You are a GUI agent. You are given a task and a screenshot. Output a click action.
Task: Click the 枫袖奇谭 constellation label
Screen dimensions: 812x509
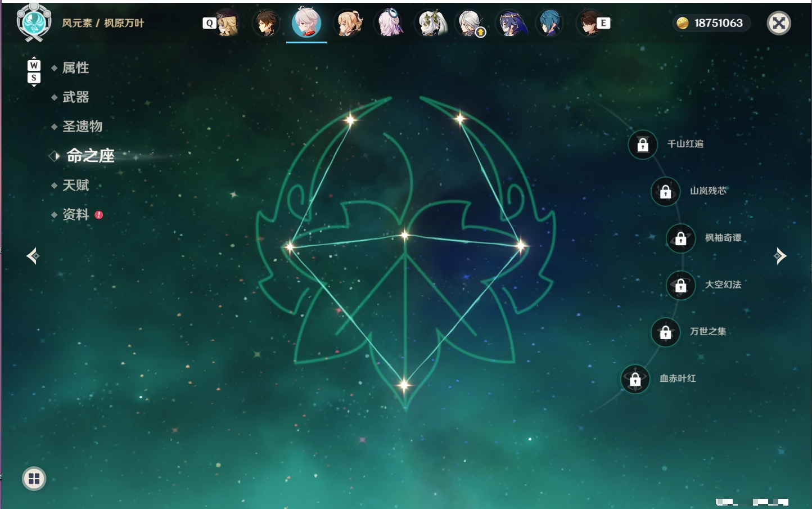click(724, 237)
